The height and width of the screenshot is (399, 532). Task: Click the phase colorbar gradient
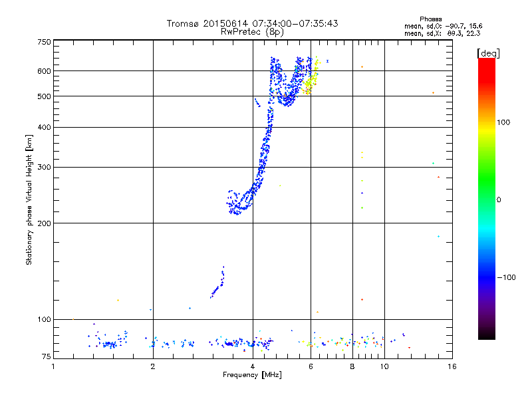click(x=487, y=199)
